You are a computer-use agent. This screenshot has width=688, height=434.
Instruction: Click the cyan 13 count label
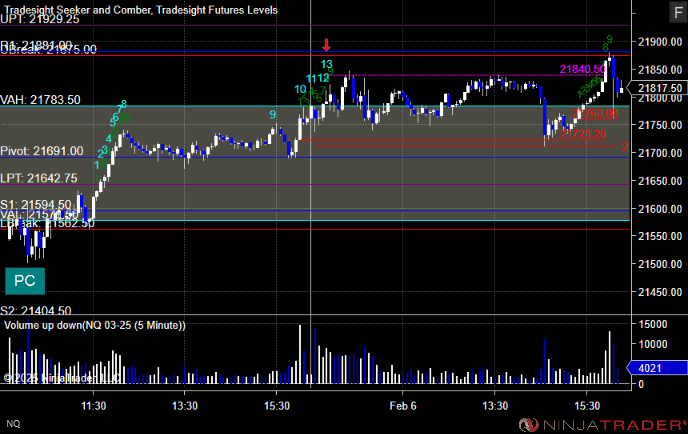point(326,65)
